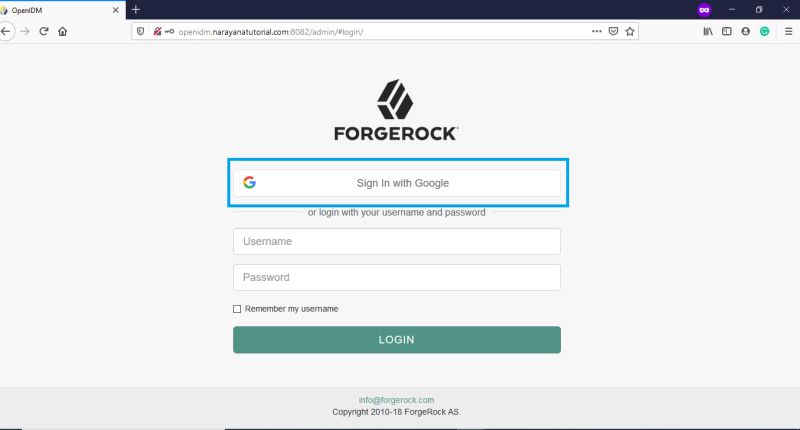Focus the Username field

[x=396, y=241]
